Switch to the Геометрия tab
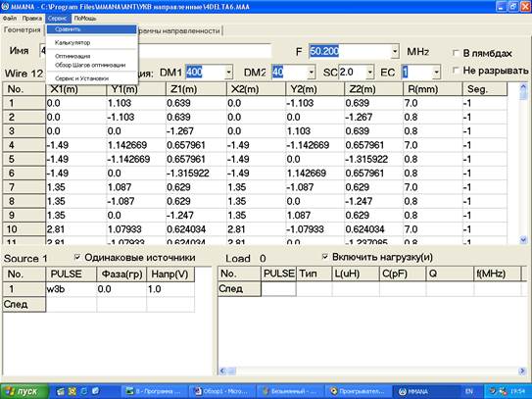 [x=23, y=29]
